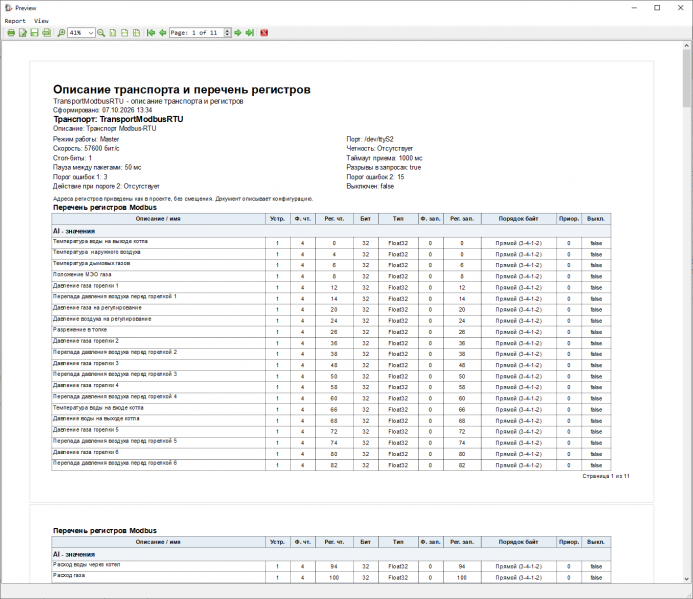Viewport: 693px width, 599px height.
Task: Click 'Порог ошибок 2: 15' text
Action: [375, 177]
